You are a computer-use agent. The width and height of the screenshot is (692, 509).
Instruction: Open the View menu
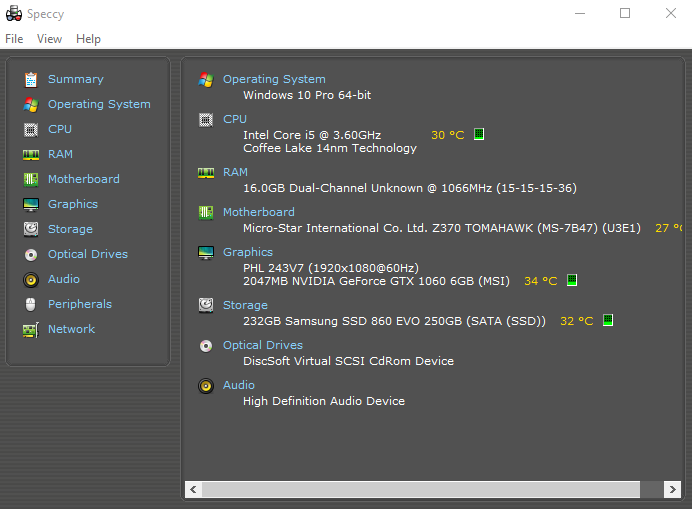coord(49,39)
